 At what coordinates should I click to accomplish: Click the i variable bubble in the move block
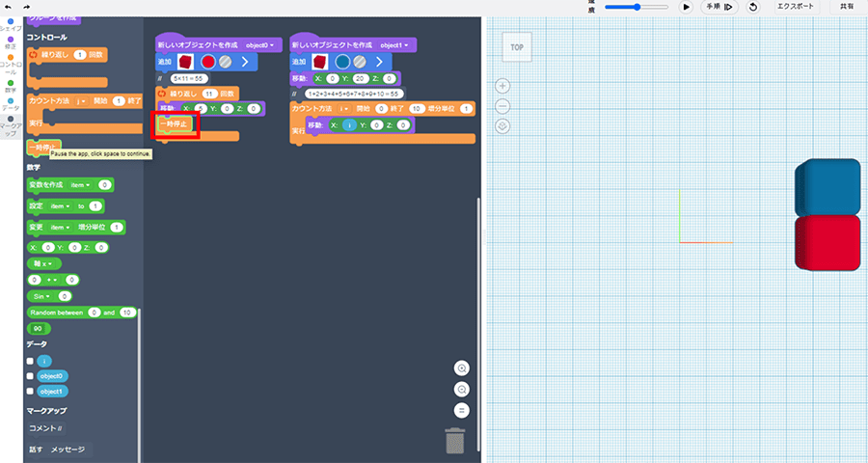[349, 125]
